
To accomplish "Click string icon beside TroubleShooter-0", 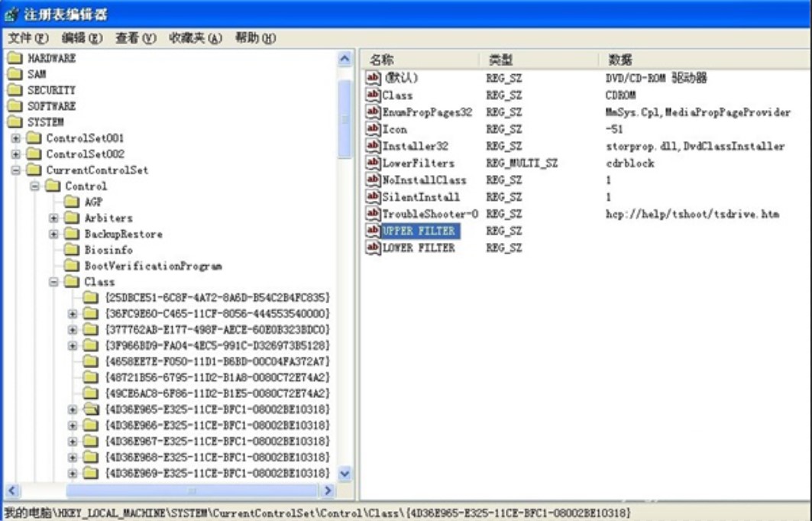I will pyautogui.click(x=373, y=213).
